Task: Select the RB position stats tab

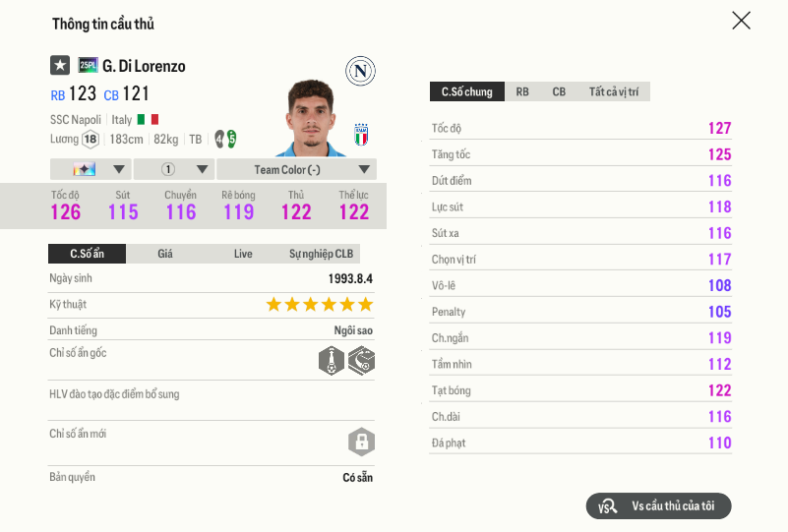Action: tap(522, 91)
